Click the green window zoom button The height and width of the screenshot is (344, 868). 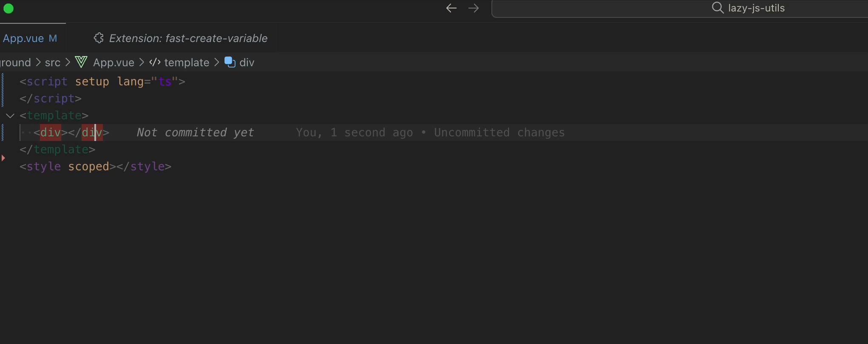point(9,8)
